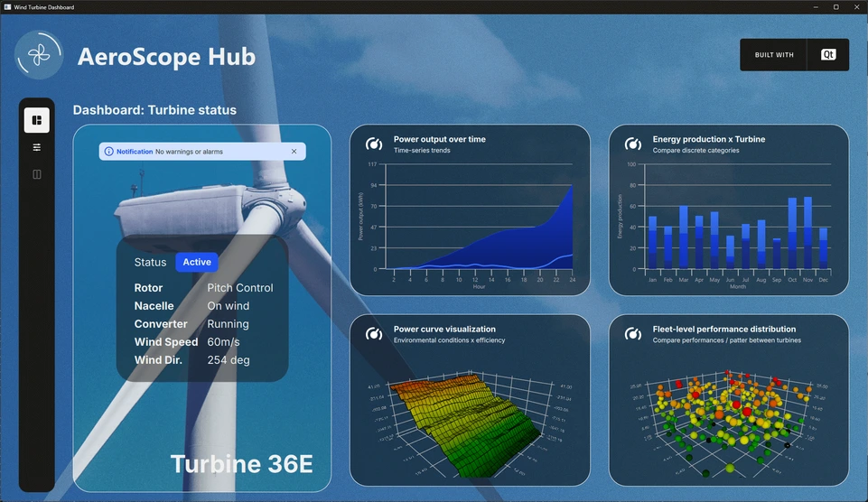Viewport: 868px width, 502px height.
Task: Open the Power curve visualization 3D surface
Action: (470, 415)
